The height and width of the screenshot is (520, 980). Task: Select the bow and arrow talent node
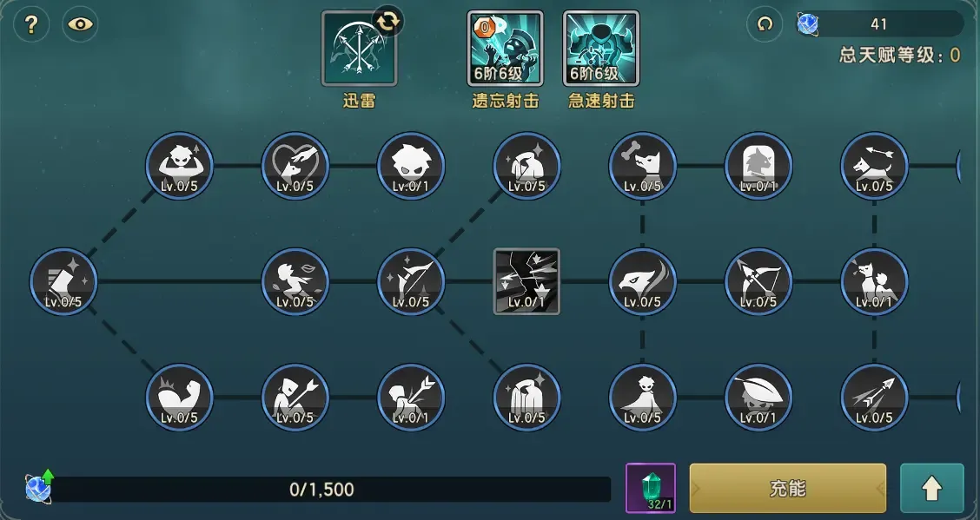[x=758, y=281]
